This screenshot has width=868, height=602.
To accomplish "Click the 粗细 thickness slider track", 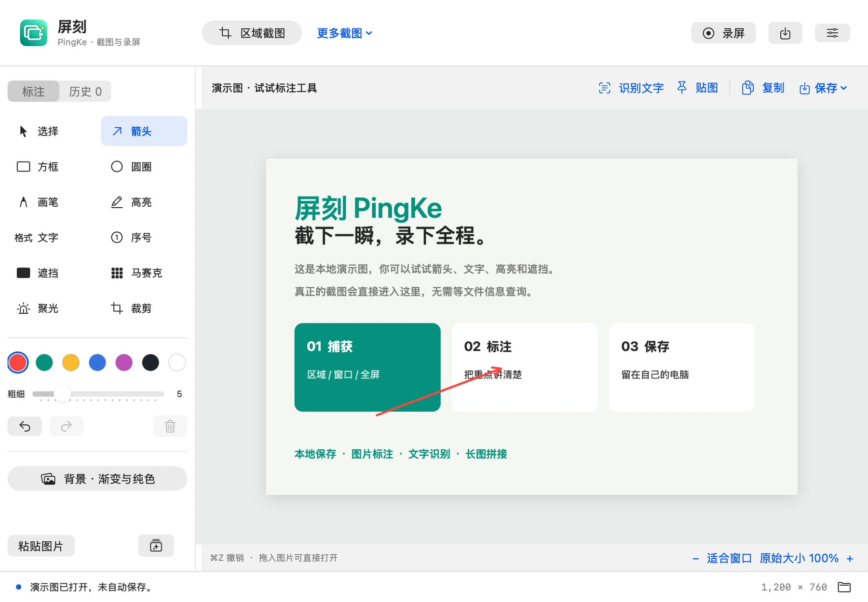I will [98, 394].
